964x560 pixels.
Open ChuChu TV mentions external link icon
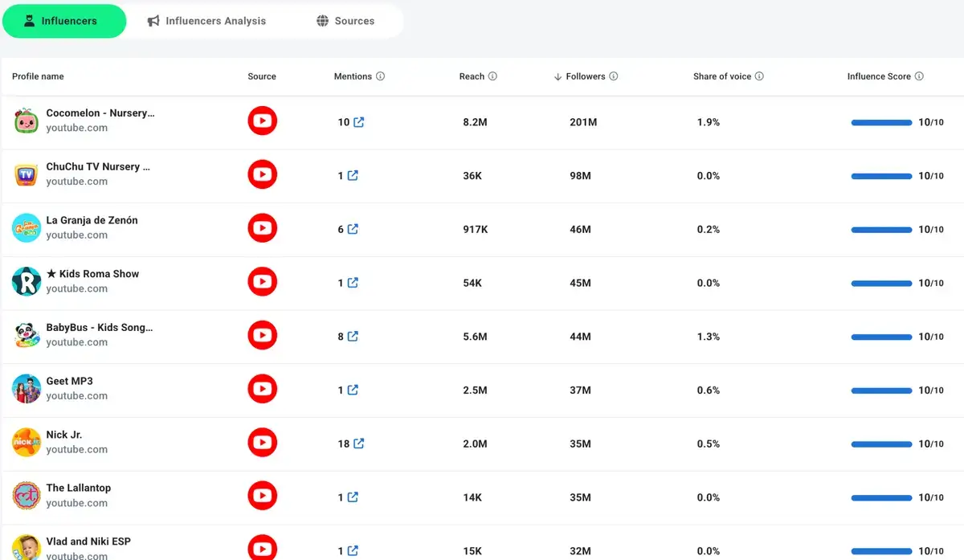click(x=353, y=175)
